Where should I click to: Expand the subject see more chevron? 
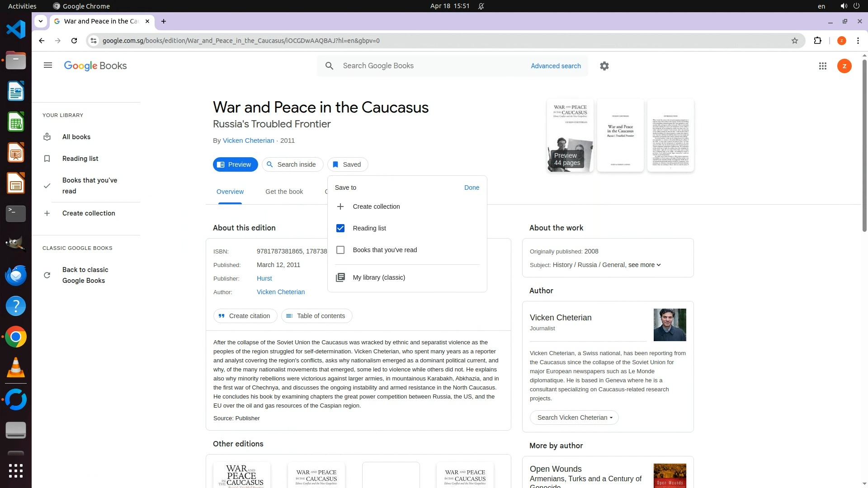658,265
